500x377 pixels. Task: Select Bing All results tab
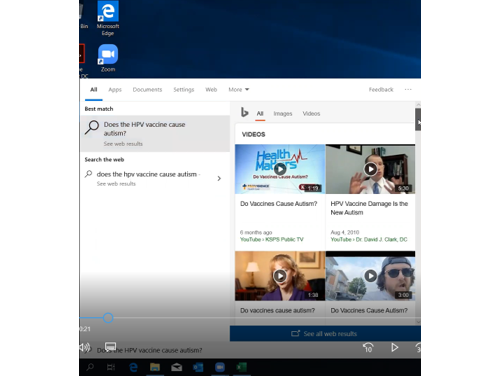point(260,114)
